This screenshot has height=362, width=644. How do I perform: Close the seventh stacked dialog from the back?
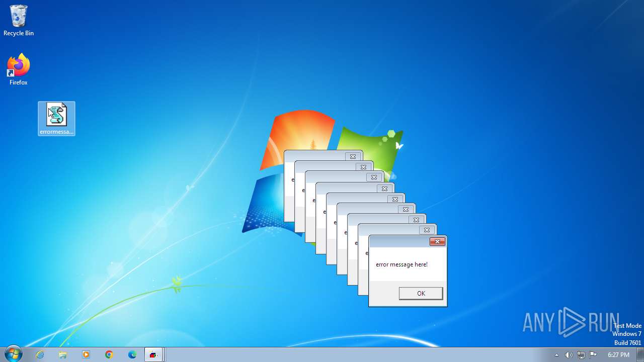click(416, 220)
